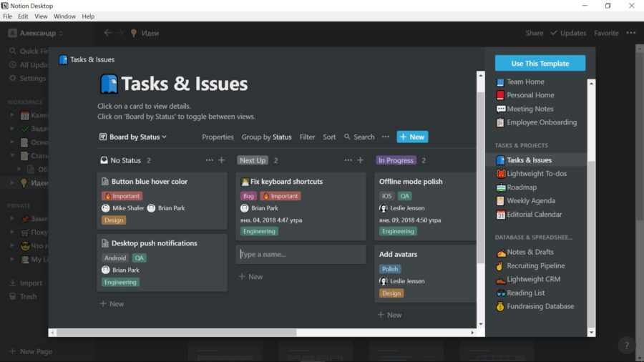Image resolution: width=644 pixels, height=362 pixels.
Task: Open Trash in the sidebar
Action: point(24,296)
